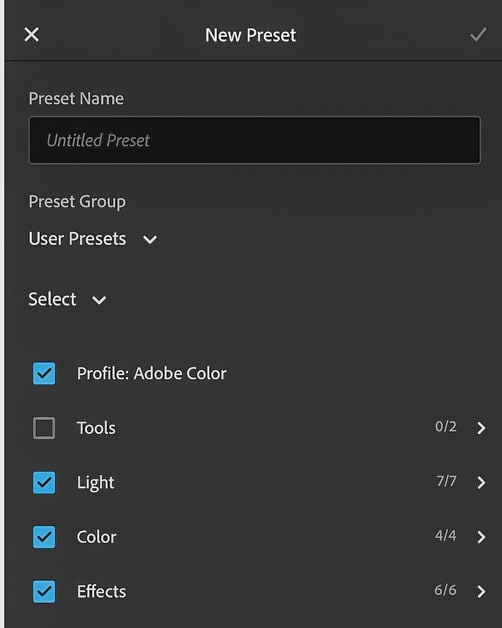Open the Light row label

point(95,483)
